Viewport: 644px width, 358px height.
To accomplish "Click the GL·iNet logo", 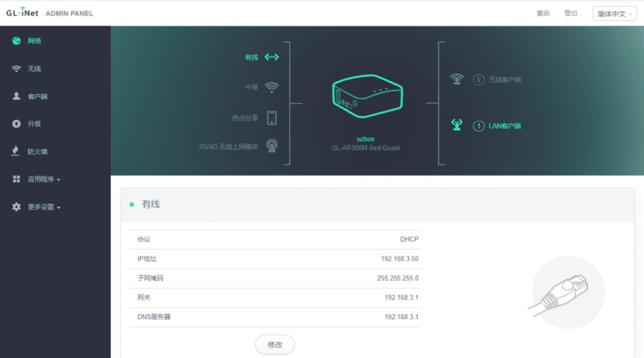I will [22, 13].
